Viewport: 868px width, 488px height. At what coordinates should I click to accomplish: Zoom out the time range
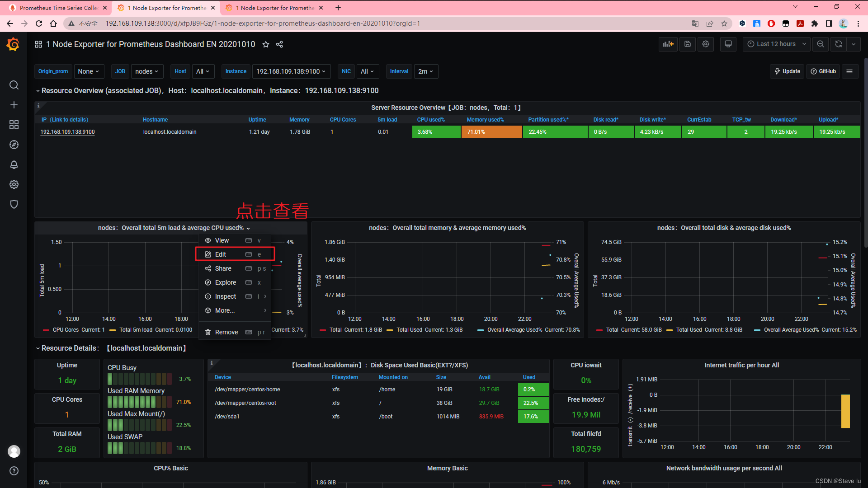pyautogui.click(x=821, y=44)
